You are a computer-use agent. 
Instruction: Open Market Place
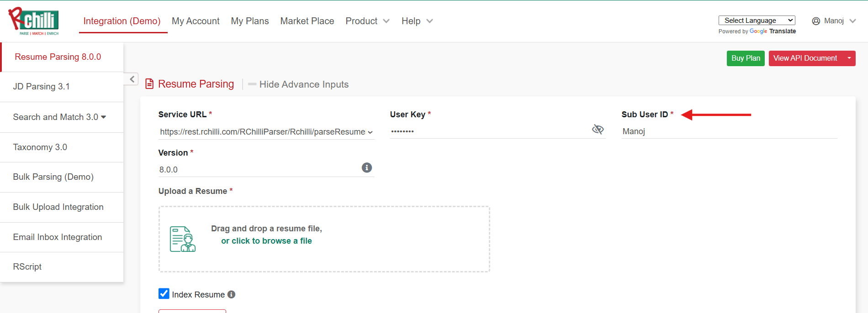(x=307, y=21)
